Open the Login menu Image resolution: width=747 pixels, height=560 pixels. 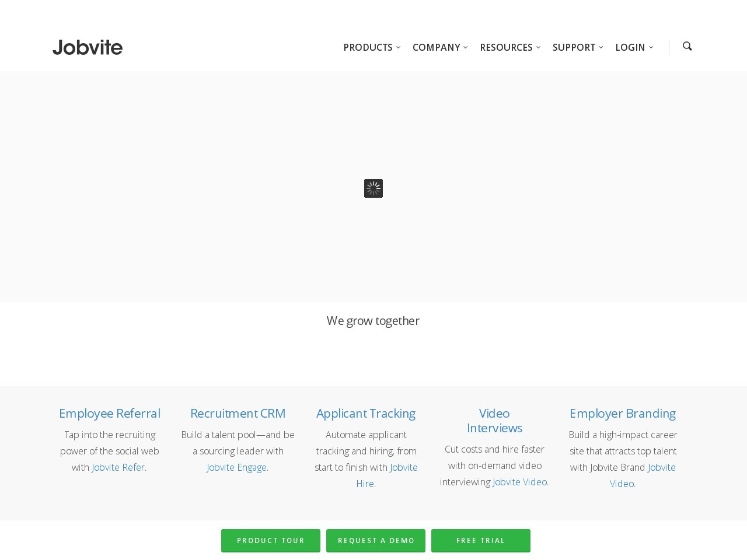pos(630,47)
